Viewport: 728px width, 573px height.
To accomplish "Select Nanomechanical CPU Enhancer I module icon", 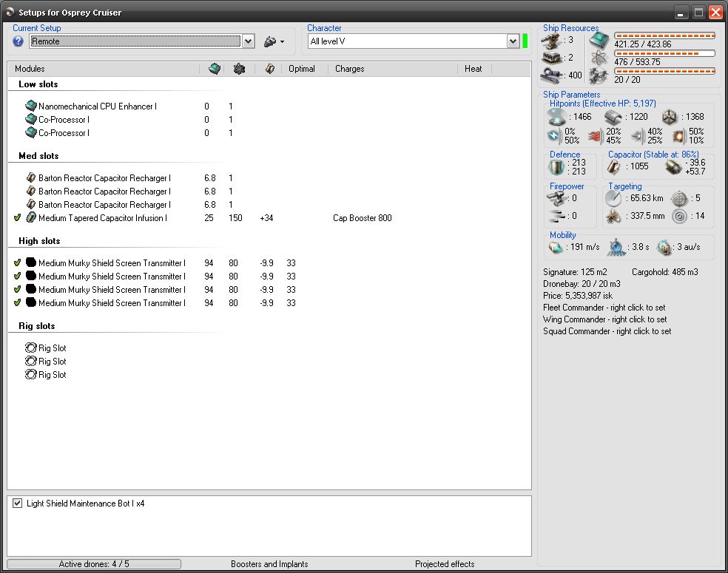I will coord(31,105).
